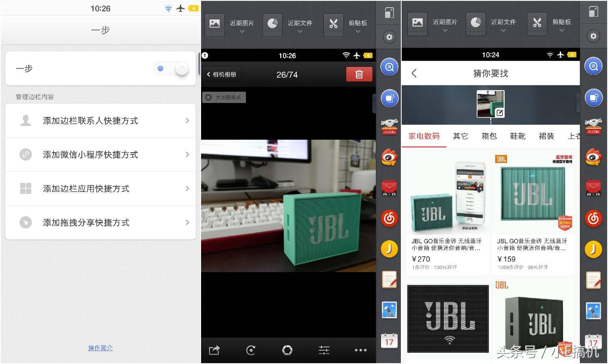
Task: Toggle the 一步 switch off
Action: click(171, 69)
